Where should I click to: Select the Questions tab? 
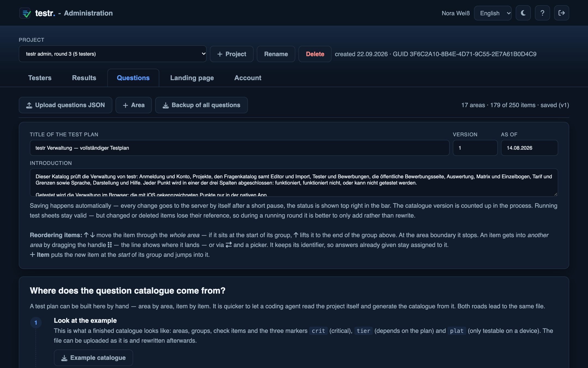pos(133,78)
